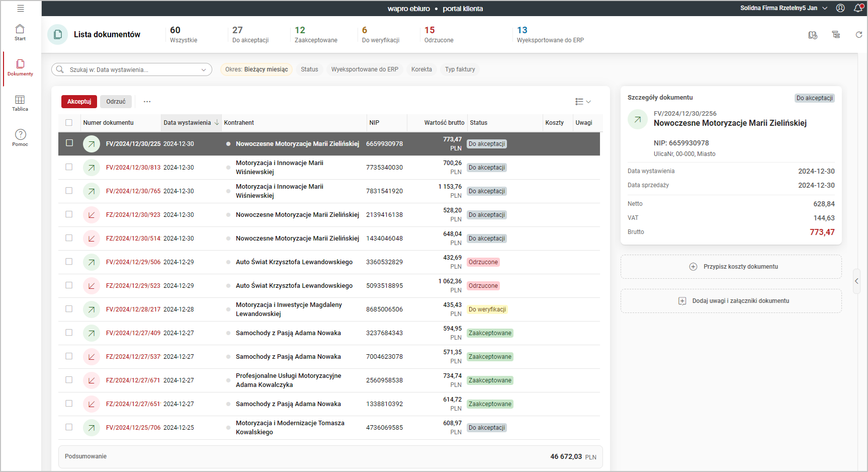Open the list view options dropdown
This screenshot has width=868, height=472.
click(x=583, y=102)
